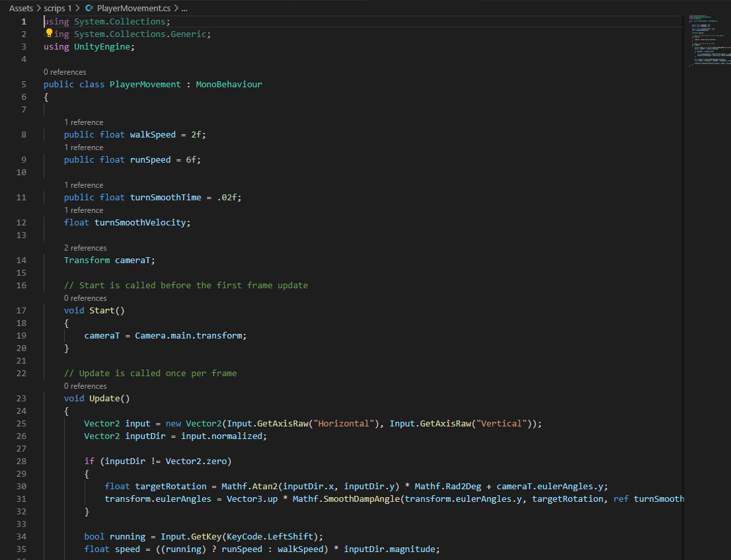Click "1 reference" above turnSmoothVelocity
This screenshot has width=731, height=560.
click(x=83, y=210)
